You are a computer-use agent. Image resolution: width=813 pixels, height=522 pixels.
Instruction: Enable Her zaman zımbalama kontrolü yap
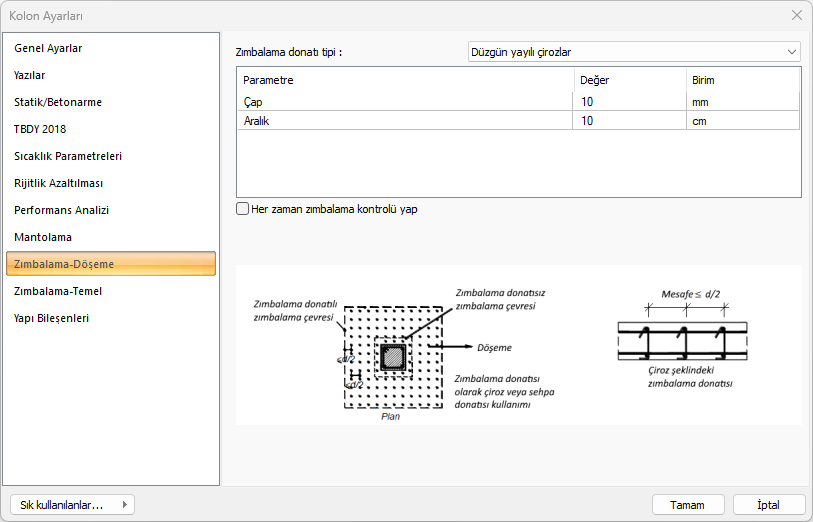pyautogui.click(x=242, y=209)
